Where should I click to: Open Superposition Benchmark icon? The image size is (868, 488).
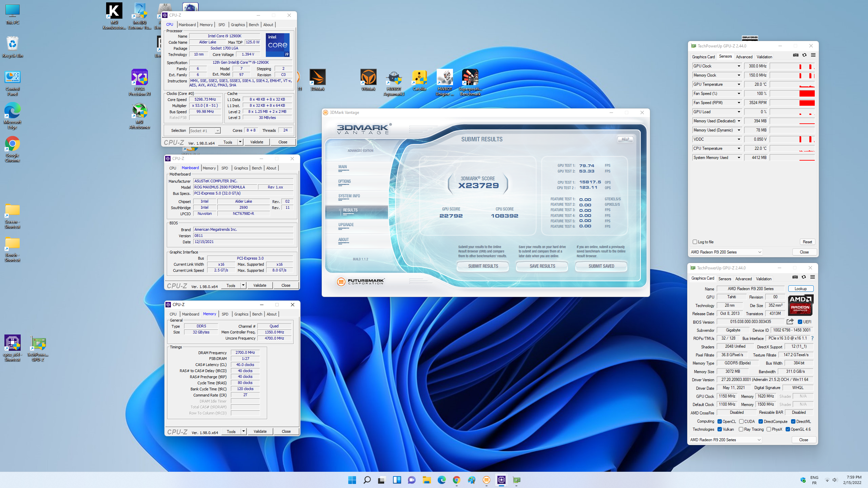point(470,82)
